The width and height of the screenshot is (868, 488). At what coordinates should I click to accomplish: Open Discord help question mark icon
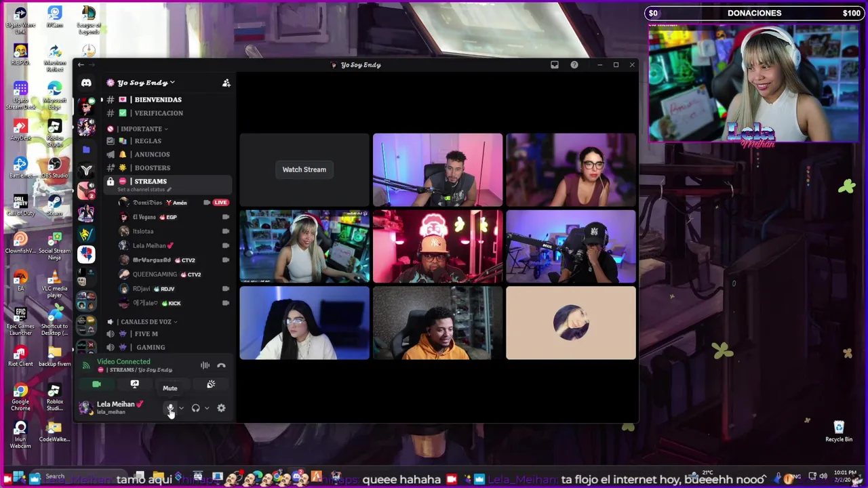tap(574, 65)
